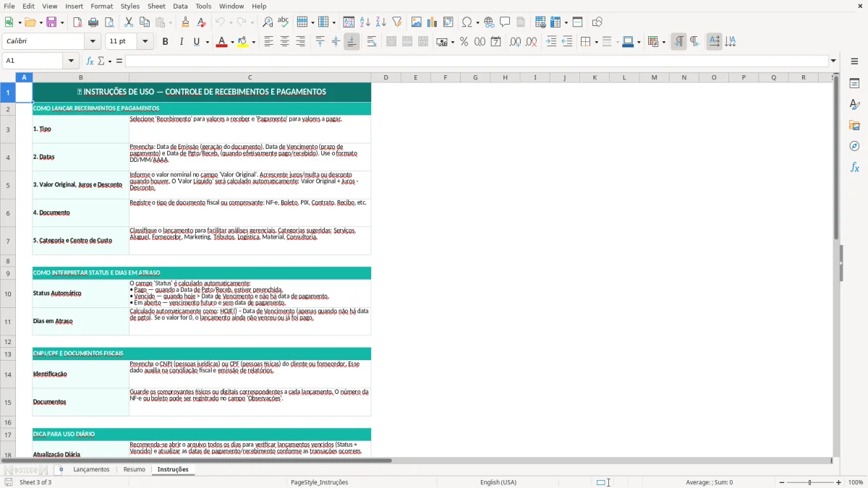Insert chart icon
This screenshot has width=868, height=488.
point(433,22)
